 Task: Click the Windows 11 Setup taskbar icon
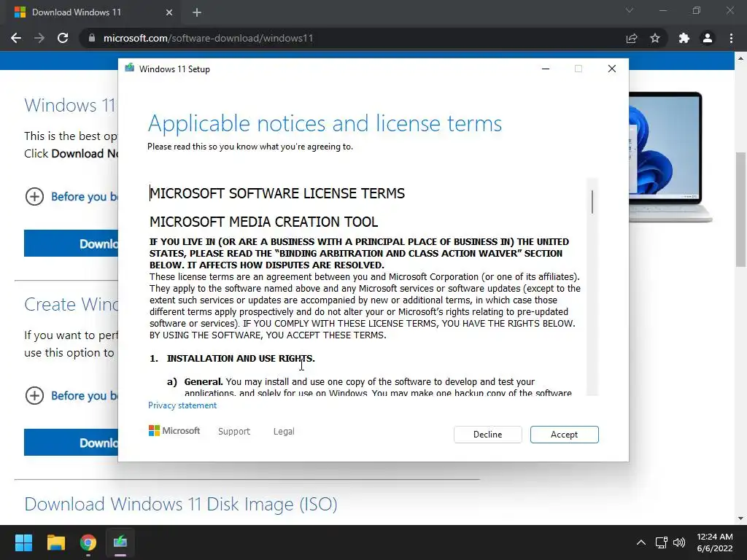pyautogui.click(x=120, y=542)
